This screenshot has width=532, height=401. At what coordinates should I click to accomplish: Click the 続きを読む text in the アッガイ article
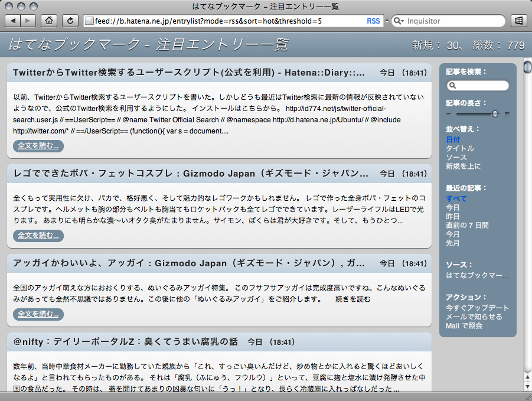click(x=353, y=299)
